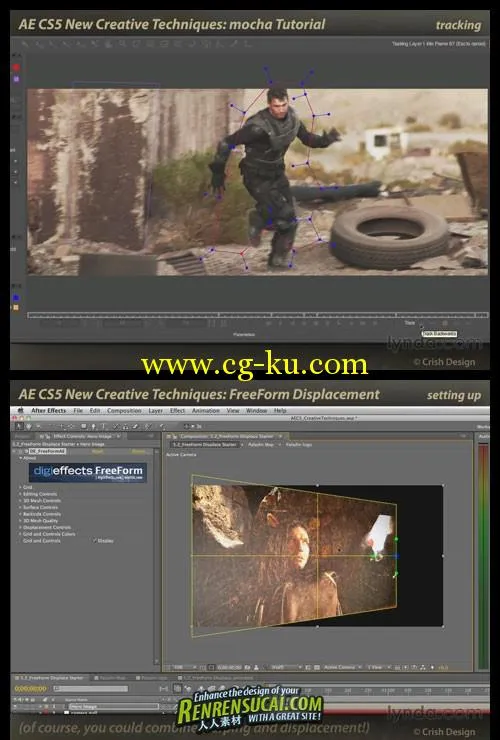Select the Brush tool in After Effects

pyautogui.click(x=116, y=427)
